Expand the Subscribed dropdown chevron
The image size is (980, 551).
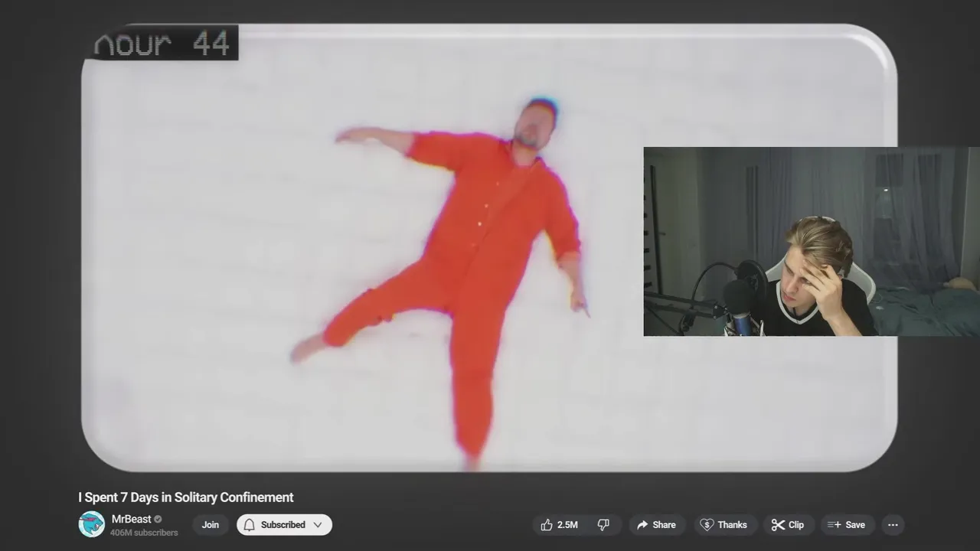pyautogui.click(x=318, y=525)
